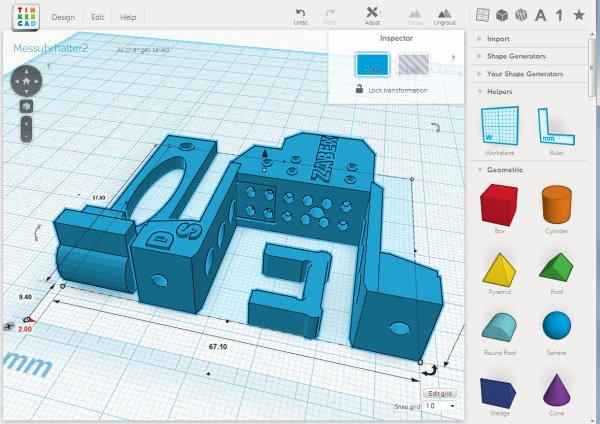
Task: Open the Adjust tools
Action: (x=372, y=16)
